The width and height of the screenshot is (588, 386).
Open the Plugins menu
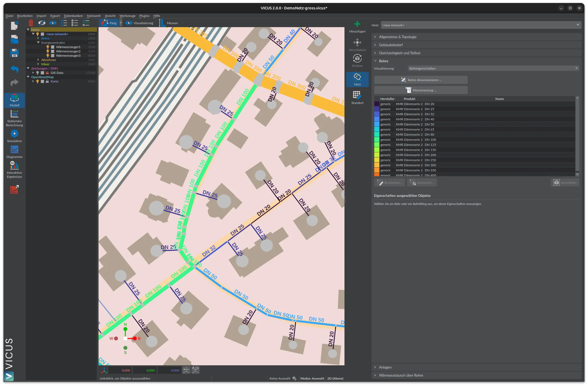tap(144, 16)
